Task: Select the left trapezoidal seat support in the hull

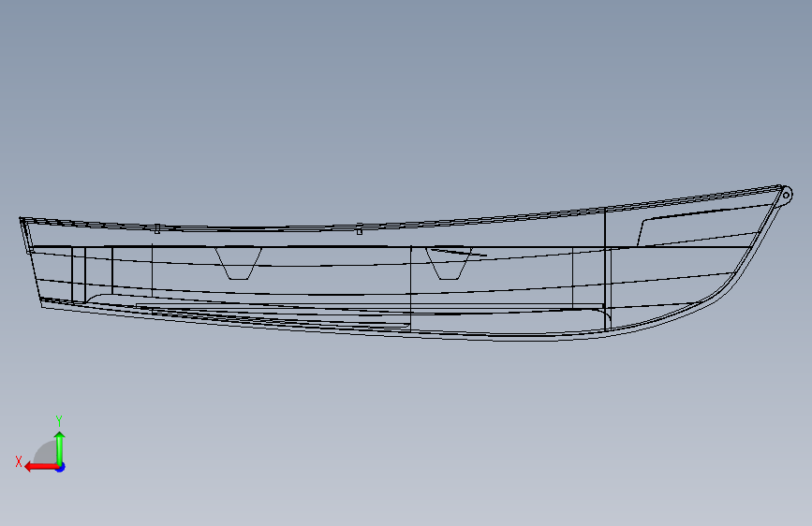Action: (238, 264)
